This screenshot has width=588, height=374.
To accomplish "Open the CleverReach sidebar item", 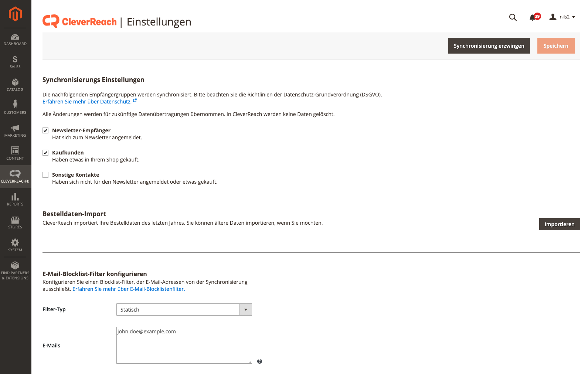I will (x=15, y=177).
